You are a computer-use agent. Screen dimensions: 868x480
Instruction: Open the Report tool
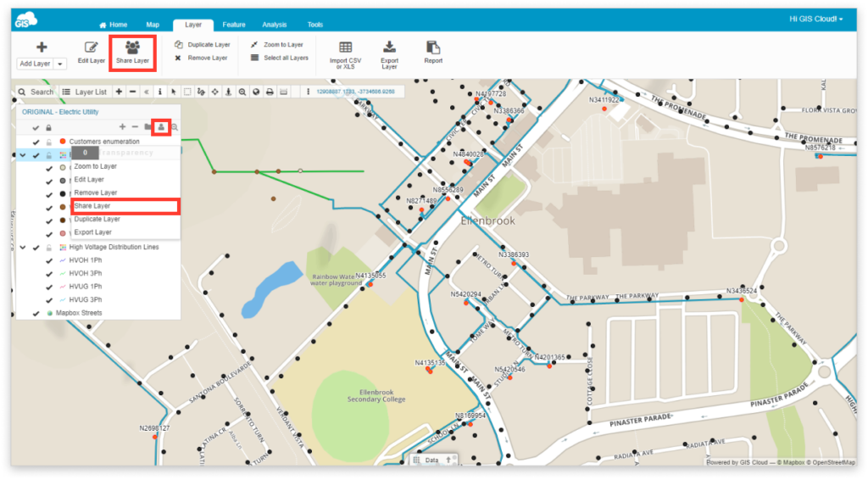click(x=433, y=53)
